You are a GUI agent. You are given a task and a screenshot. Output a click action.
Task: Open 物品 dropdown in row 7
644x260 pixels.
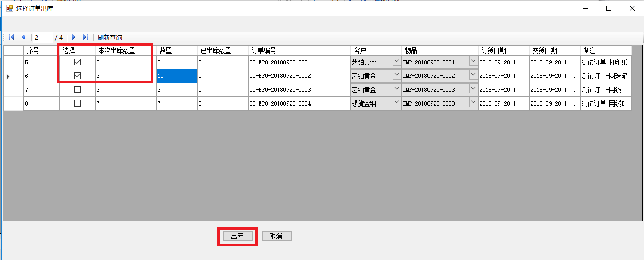coord(473,89)
